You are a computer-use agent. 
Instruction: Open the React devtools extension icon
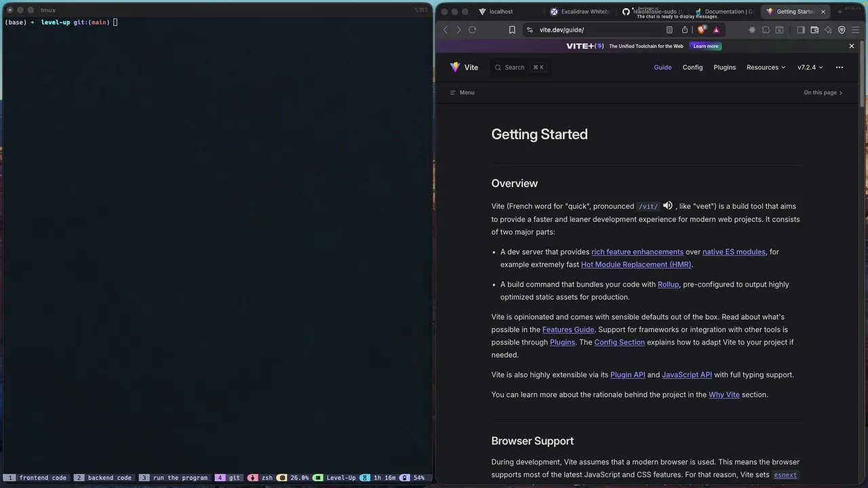[x=752, y=30]
